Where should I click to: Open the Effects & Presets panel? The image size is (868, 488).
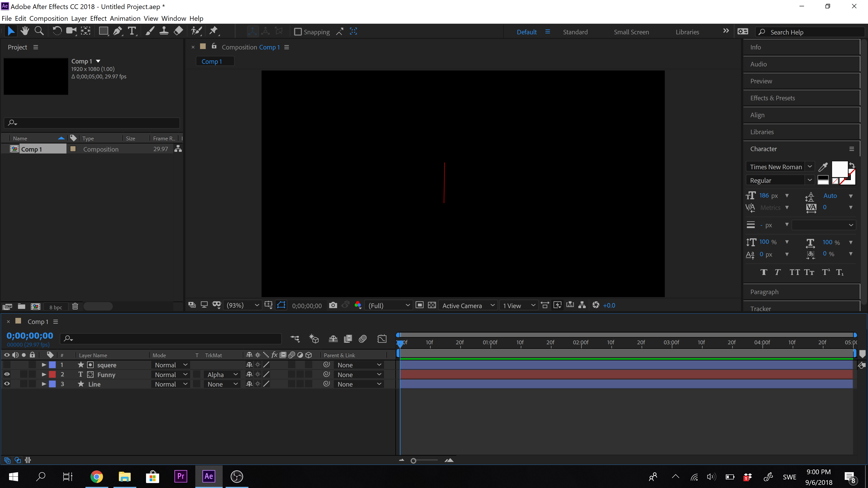(772, 98)
